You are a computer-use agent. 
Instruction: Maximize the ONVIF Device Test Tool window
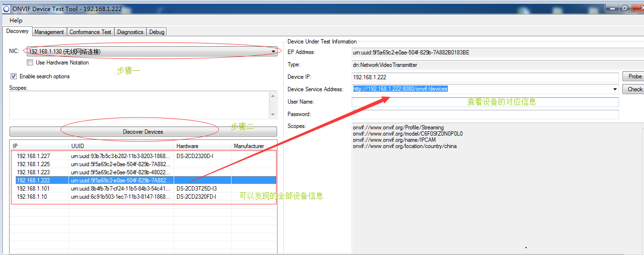point(624,8)
